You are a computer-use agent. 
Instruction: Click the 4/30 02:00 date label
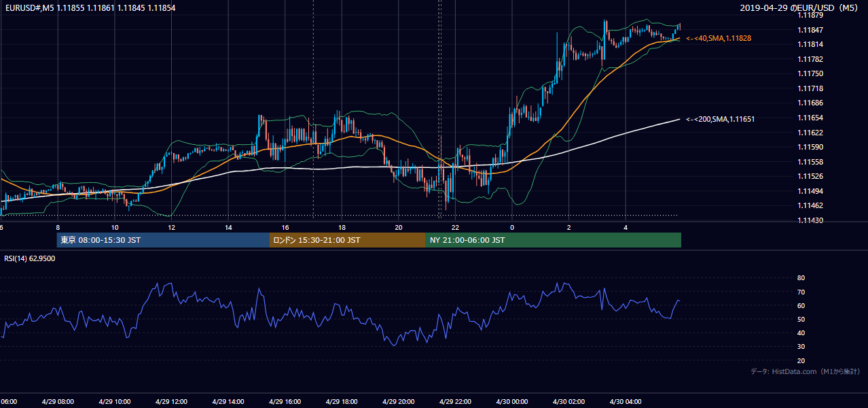click(568, 401)
